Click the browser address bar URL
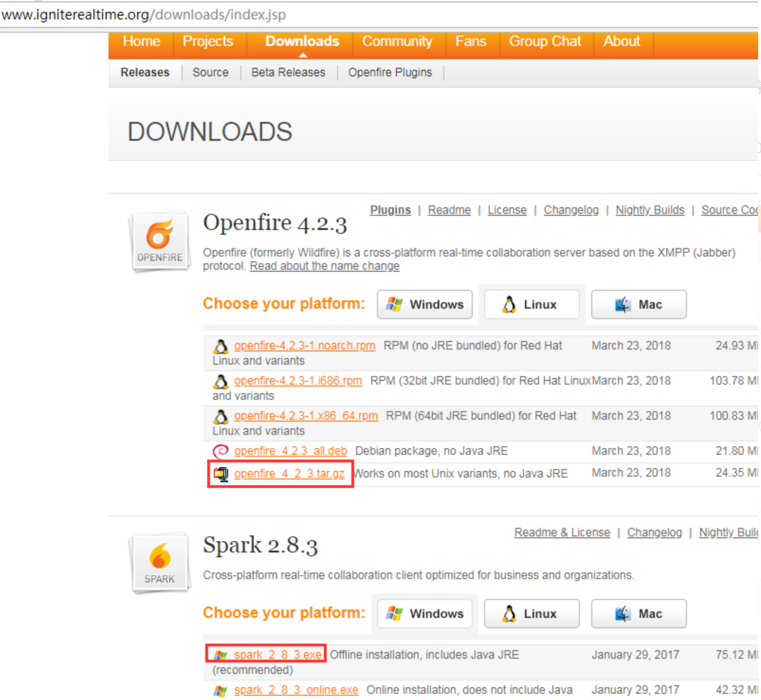The image size is (761, 700). point(142,14)
